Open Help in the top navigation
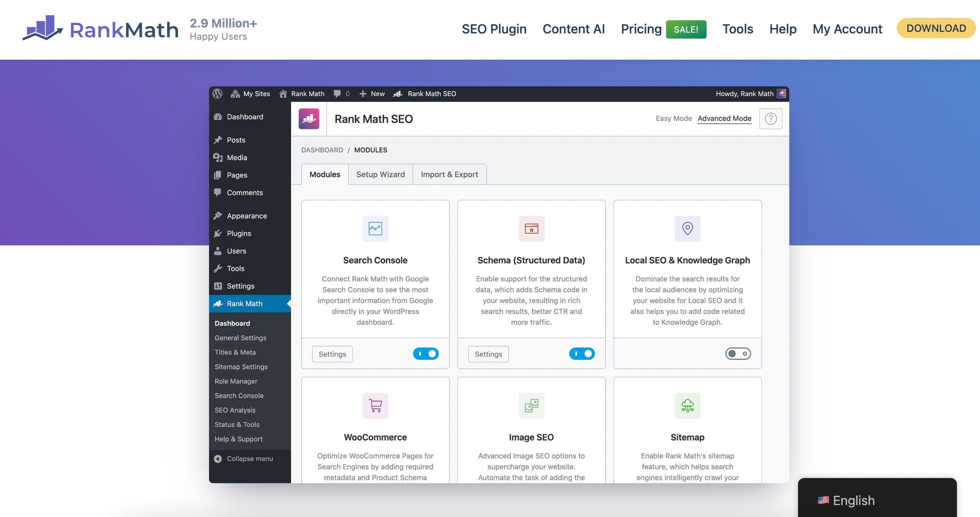980x517 pixels. point(783,29)
